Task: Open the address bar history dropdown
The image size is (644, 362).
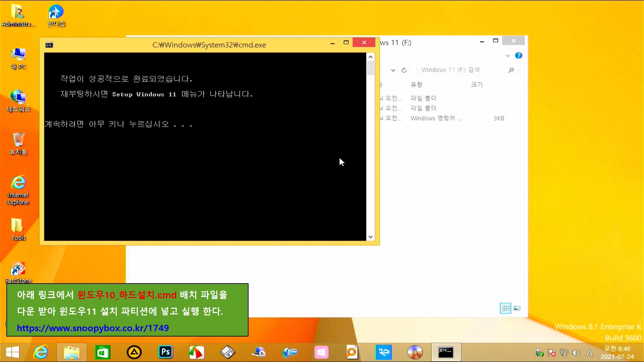Action: click(393, 70)
